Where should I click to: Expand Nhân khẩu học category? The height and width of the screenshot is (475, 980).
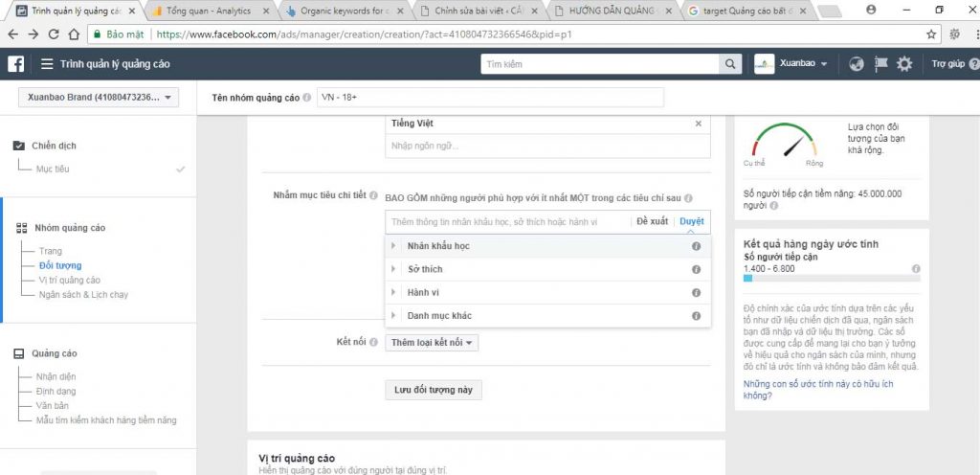point(393,246)
